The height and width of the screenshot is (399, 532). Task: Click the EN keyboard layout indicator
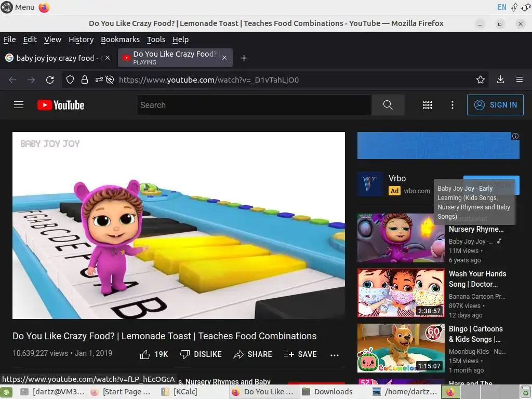(x=502, y=7)
